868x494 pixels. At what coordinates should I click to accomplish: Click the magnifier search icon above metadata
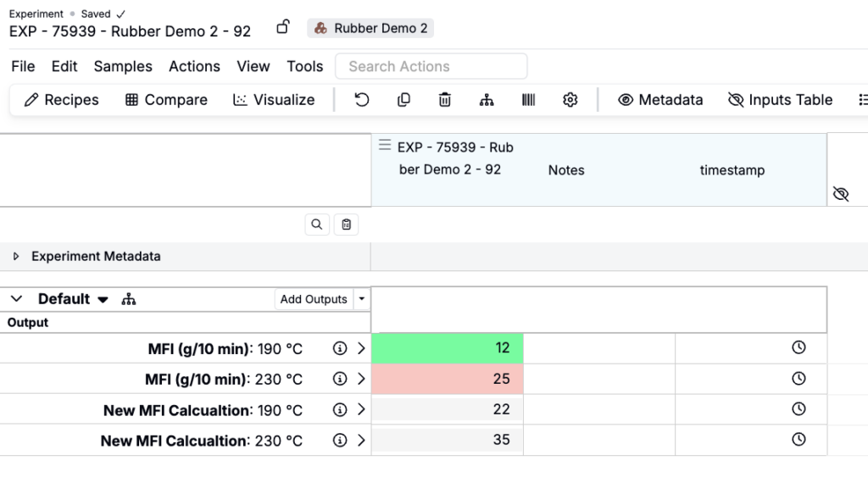[x=317, y=225]
